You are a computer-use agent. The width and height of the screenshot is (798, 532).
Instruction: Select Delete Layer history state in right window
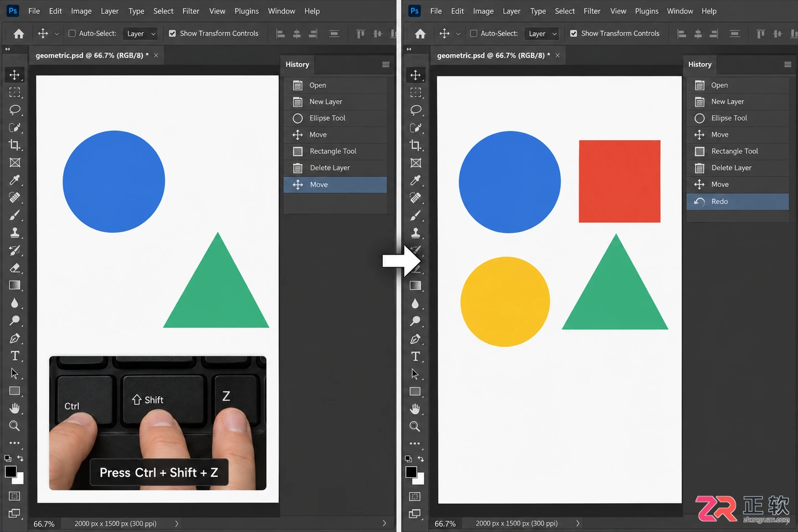click(737, 168)
